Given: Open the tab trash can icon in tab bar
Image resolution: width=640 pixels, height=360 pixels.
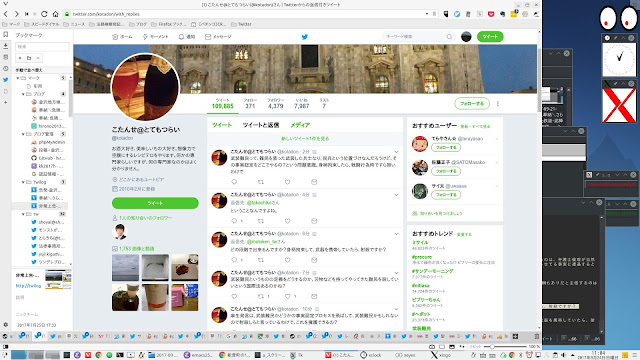Looking at the screenshot, I should 537,336.
